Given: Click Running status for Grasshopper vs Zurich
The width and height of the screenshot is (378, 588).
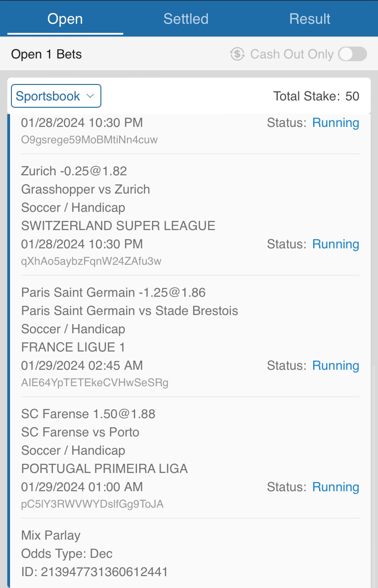Looking at the screenshot, I should (x=336, y=244).
